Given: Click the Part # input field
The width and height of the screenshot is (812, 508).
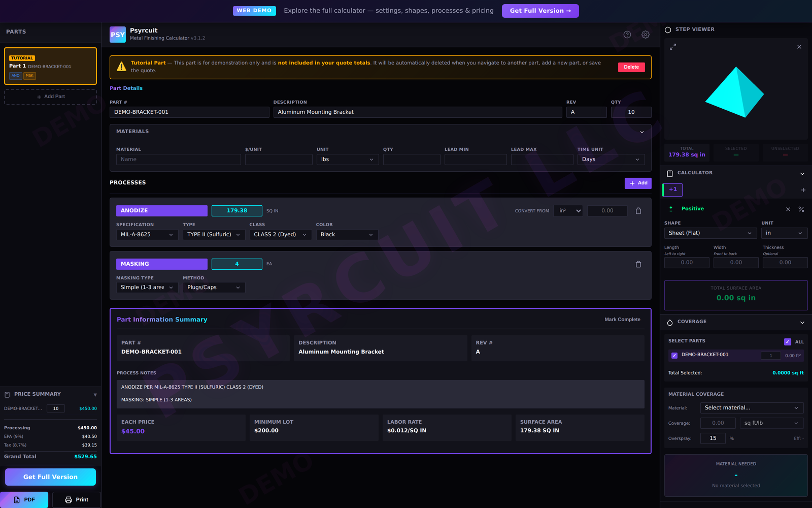Looking at the screenshot, I should tap(189, 112).
